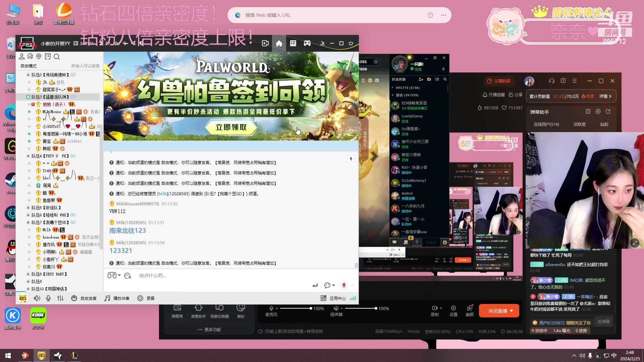Click the 美颜 beauty filter icon

(469, 310)
